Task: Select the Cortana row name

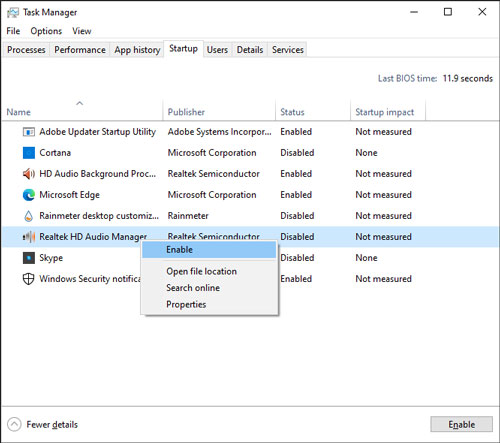Action: click(x=55, y=153)
